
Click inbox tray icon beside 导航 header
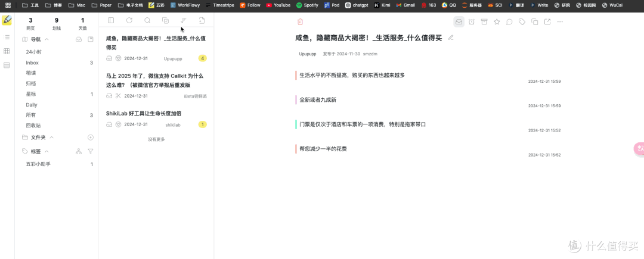click(x=79, y=39)
